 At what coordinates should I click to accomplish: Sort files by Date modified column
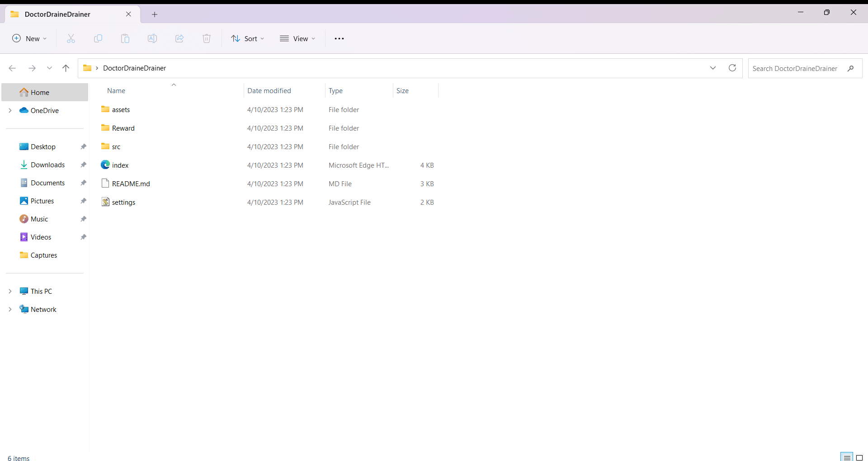click(x=269, y=91)
